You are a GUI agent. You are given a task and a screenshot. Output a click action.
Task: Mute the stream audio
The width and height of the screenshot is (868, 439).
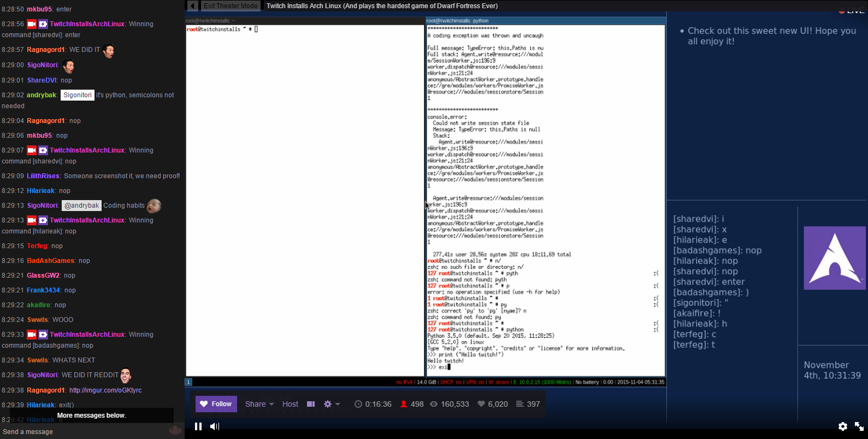[215, 426]
